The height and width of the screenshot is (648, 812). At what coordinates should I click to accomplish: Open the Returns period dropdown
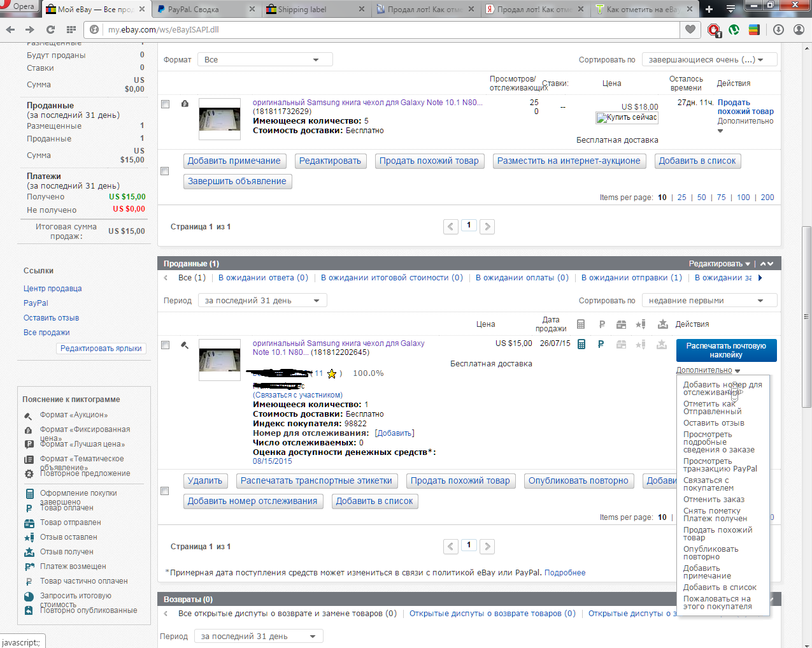[x=259, y=636]
